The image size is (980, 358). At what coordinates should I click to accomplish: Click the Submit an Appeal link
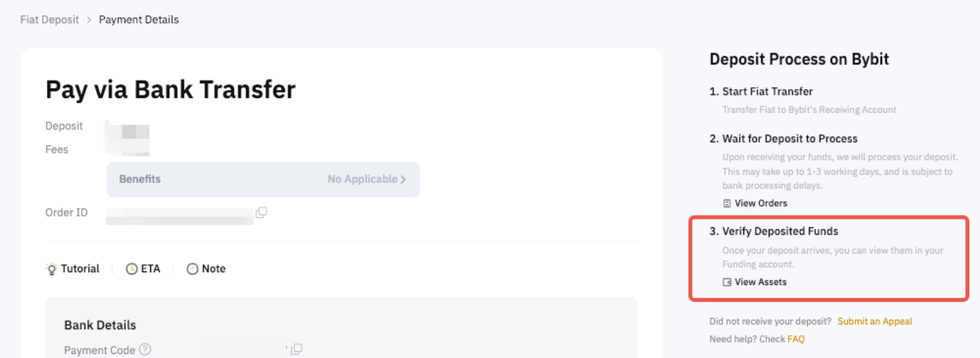coord(875,321)
